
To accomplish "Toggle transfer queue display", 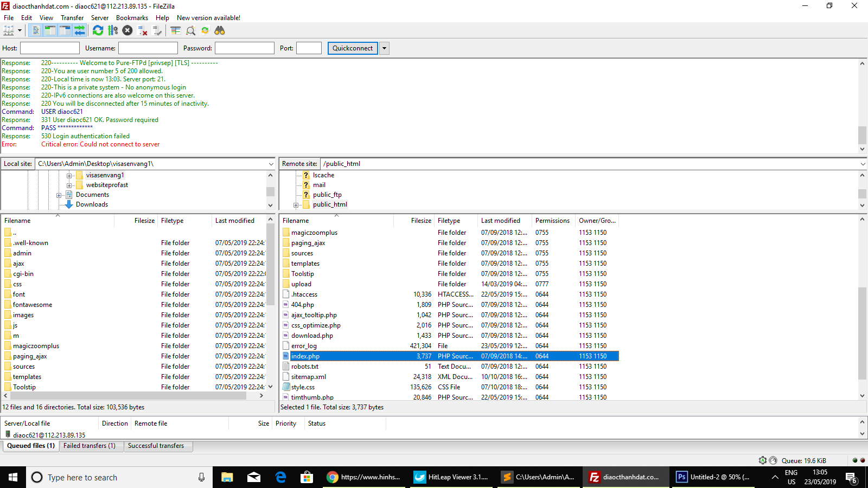I will point(80,30).
